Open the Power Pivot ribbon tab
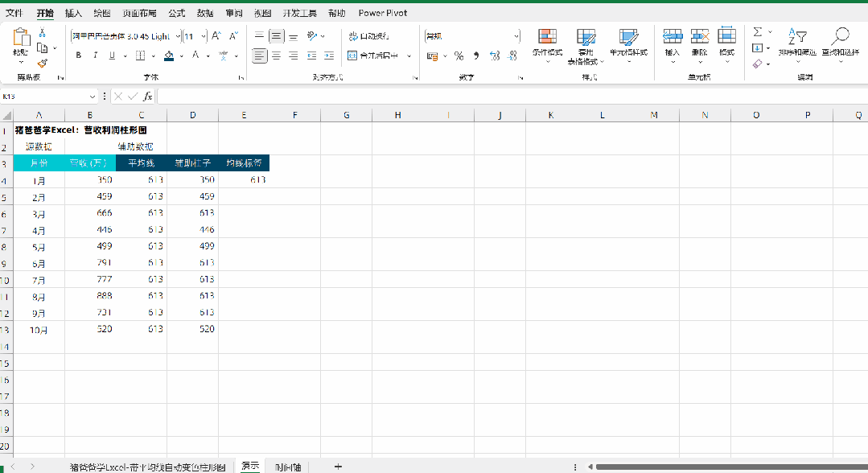This screenshot has width=868, height=473. pos(383,13)
